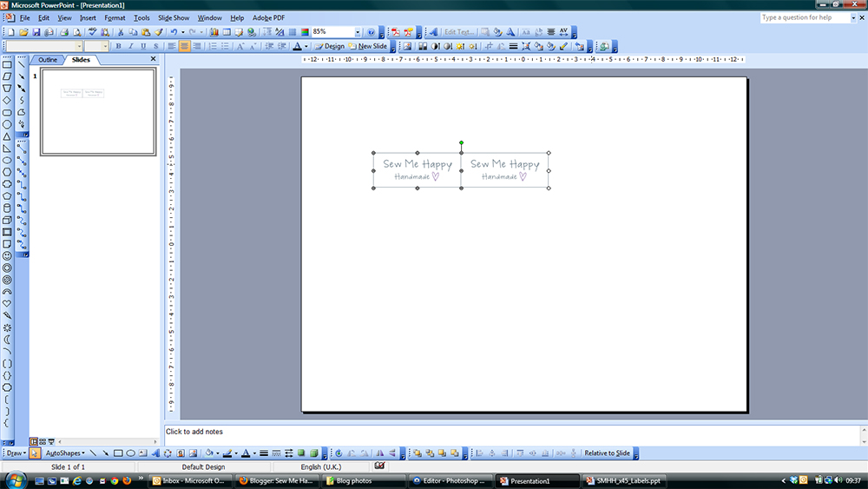Print the presentation using the printer icon
The width and height of the screenshot is (868, 489).
click(x=64, y=32)
